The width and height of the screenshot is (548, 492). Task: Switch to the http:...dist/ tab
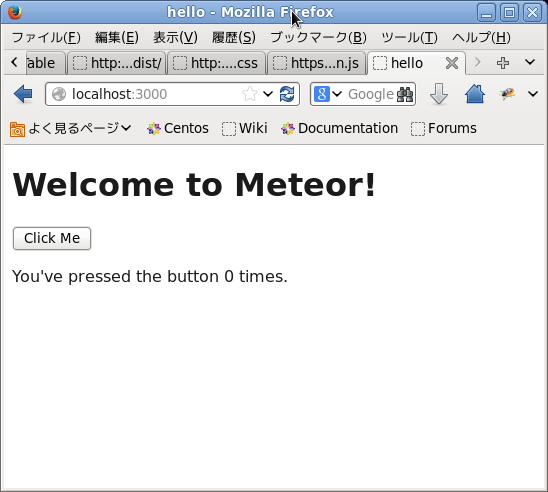tap(117, 63)
